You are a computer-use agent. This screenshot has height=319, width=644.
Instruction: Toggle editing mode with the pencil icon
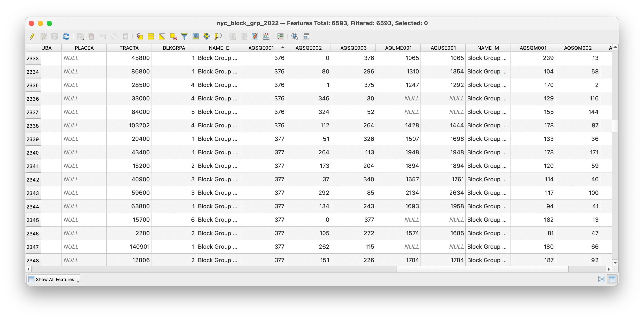pyautogui.click(x=32, y=37)
